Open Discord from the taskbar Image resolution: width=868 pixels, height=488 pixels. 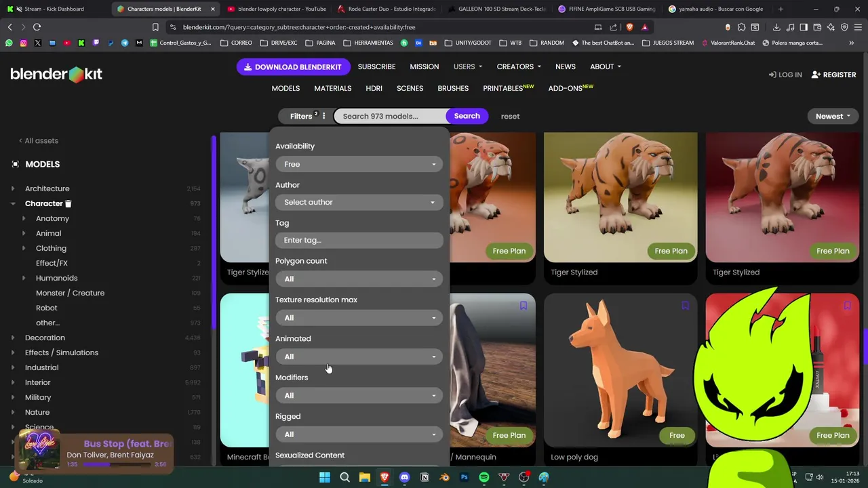point(405,477)
